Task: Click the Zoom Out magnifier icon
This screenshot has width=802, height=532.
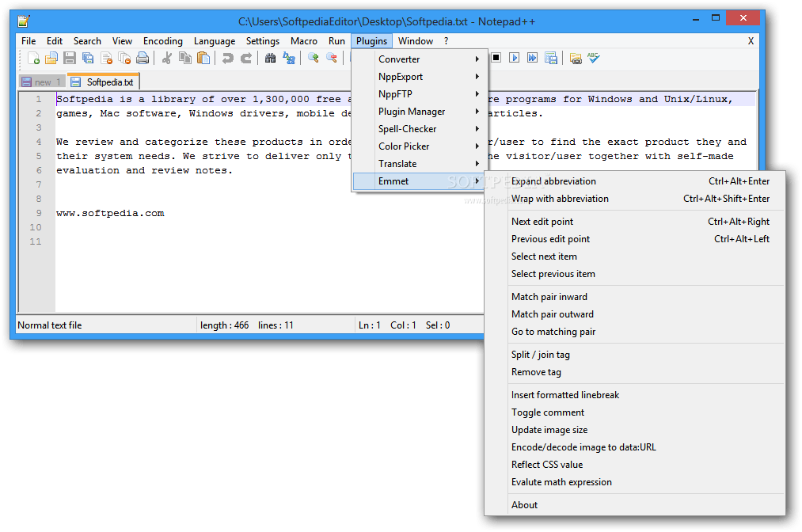Action: click(332, 59)
